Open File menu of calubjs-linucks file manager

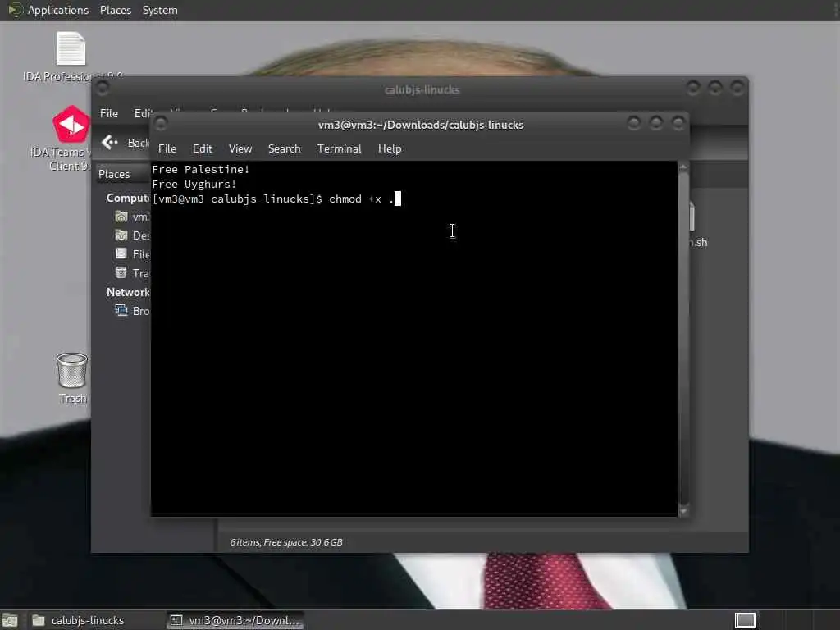click(109, 113)
